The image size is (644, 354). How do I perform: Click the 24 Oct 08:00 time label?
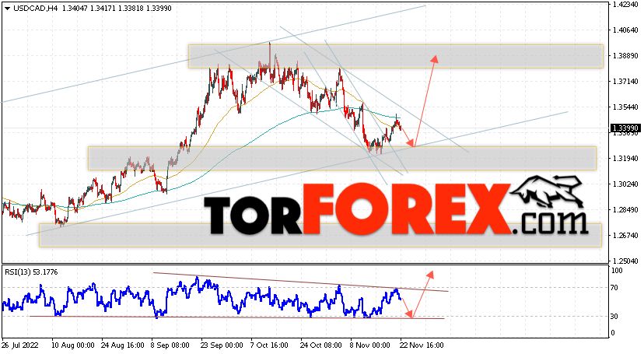coord(320,345)
